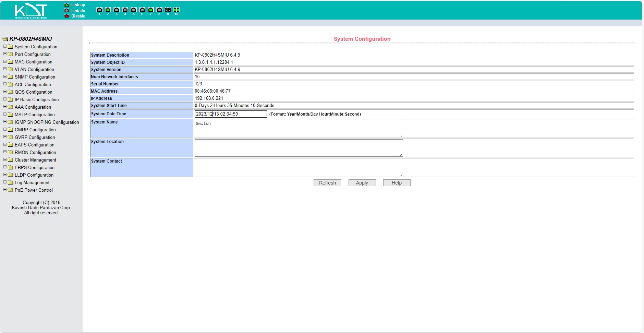Select QOS Configuration in sidebar
Image resolution: width=644 pixels, height=333 pixels.
coord(33,92)
